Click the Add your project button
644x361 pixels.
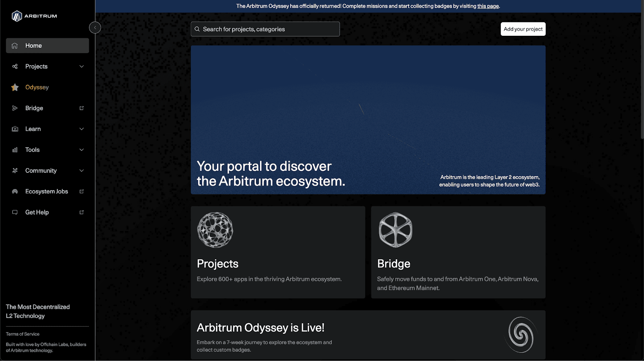click(x=523, y=29)
